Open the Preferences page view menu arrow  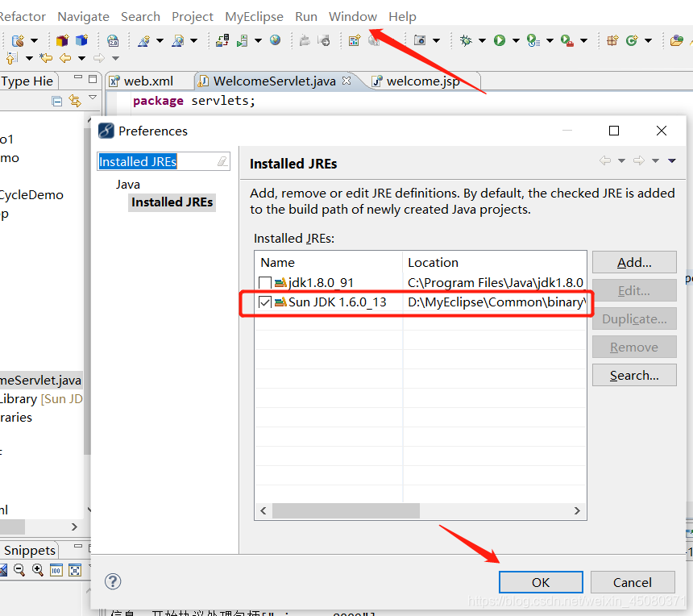point(672,160)
